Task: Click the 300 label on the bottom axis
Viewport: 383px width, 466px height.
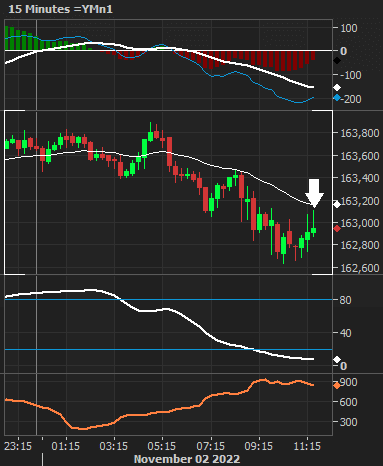Action: point(349,422)
